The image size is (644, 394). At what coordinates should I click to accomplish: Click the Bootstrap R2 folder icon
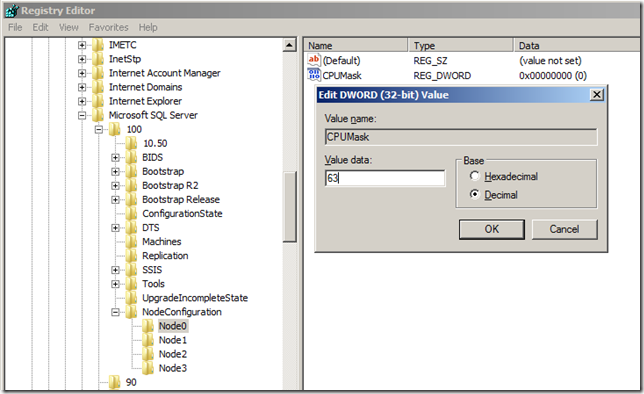[131, 185]
